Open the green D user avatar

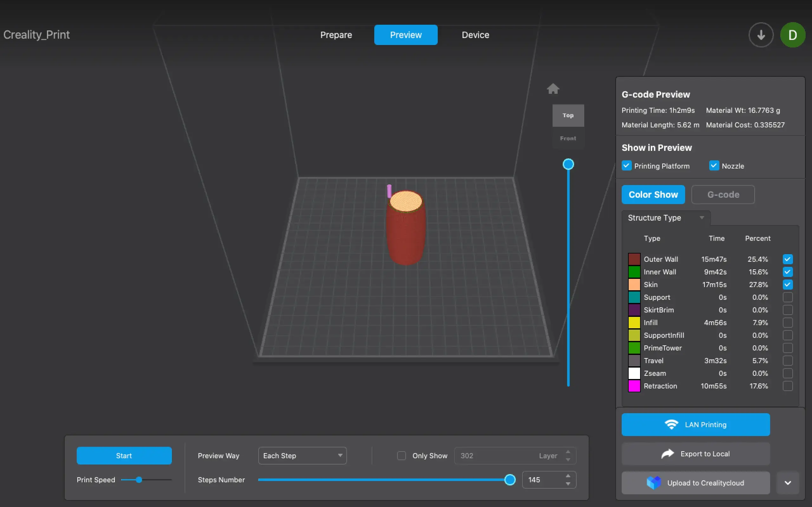click(792, 35)
